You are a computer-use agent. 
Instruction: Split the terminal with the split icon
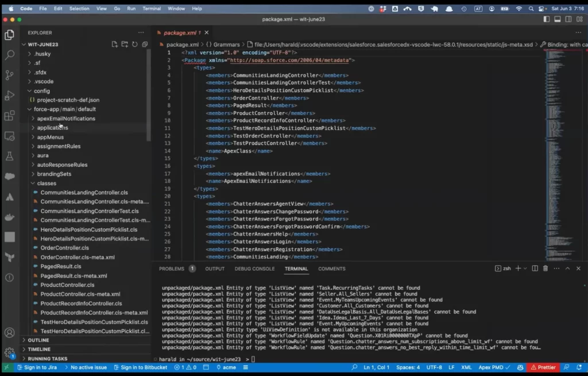535,268
